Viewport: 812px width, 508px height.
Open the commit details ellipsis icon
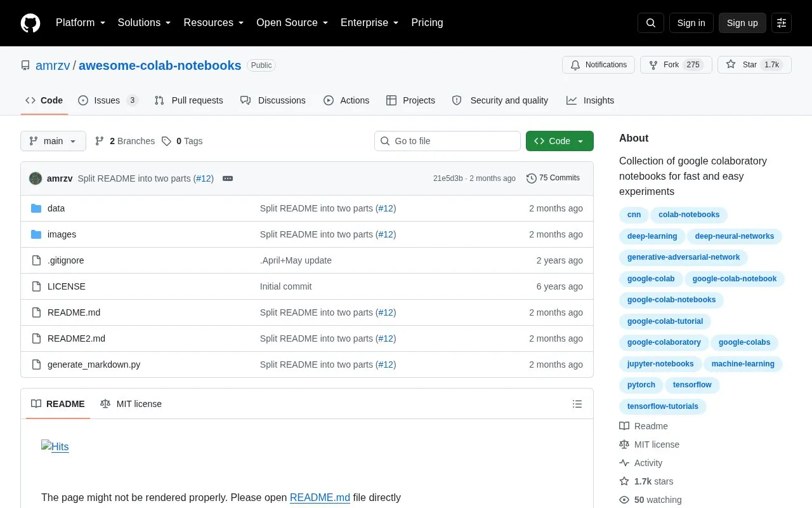click(228, 178)
